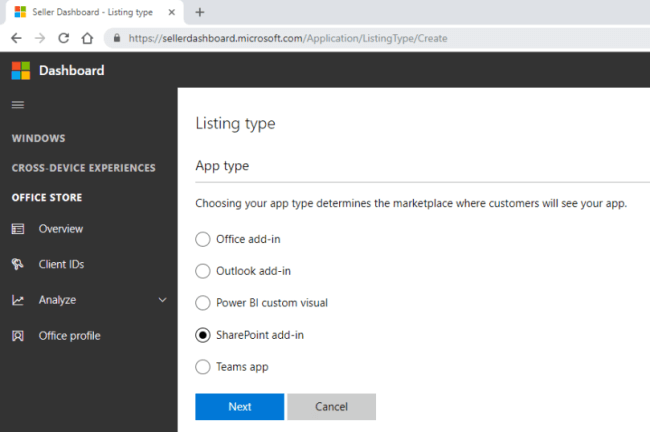The image size is (650, 432).
Task: Click the Client IDs key icon
Action: tap(18, 264)
